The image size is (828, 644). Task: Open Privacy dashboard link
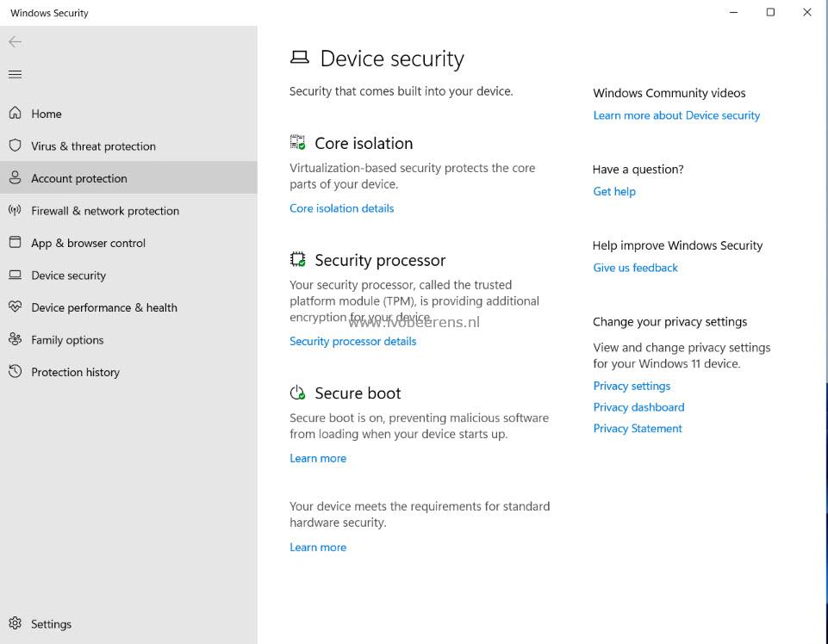coord(638,407)
